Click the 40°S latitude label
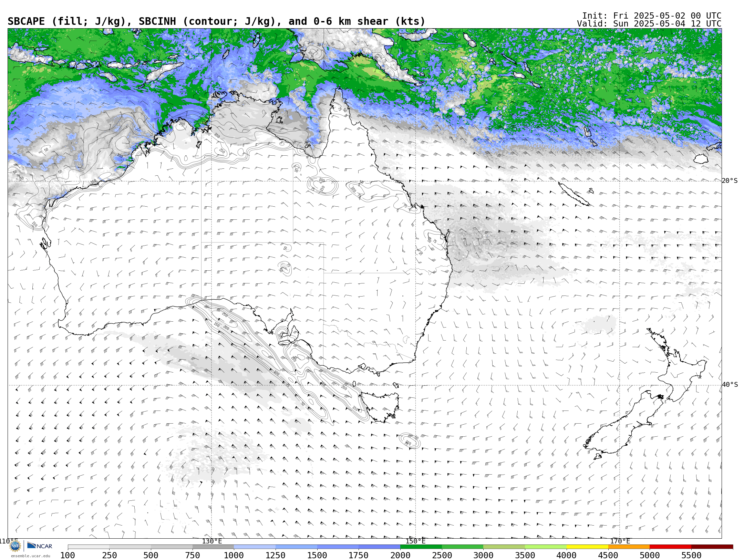744x560 pixels. [x=730, y=385]
